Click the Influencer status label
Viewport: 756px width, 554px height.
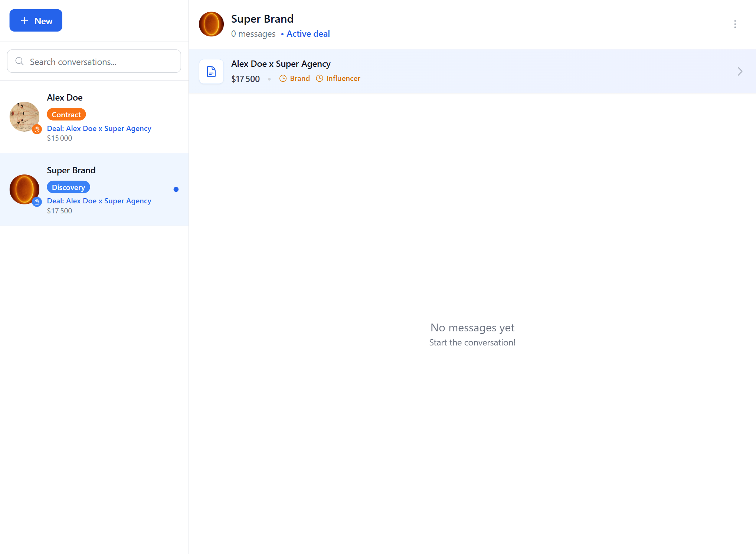pyautogui.click(x=343, y=78)
